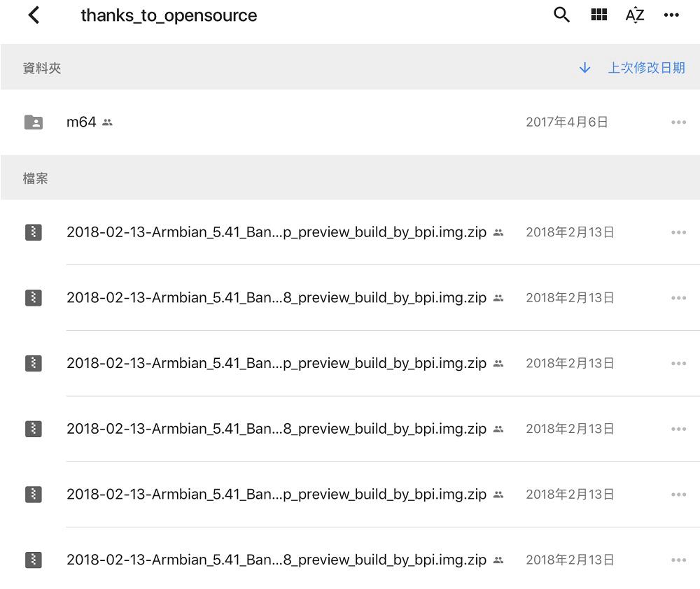Reverse sort direction with blue down arrow
The image size is (700, 589).
584,68
